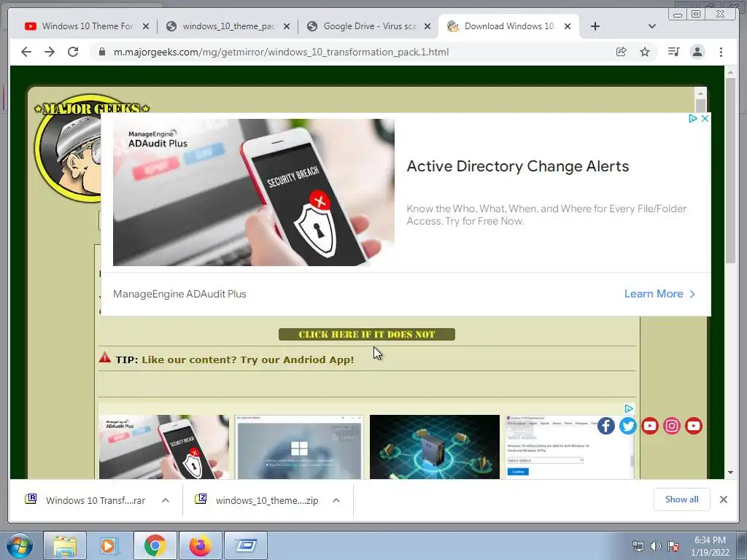747x560 pixels.
Task: Click the Chrome taskbar icon
Action: (155, 545)
